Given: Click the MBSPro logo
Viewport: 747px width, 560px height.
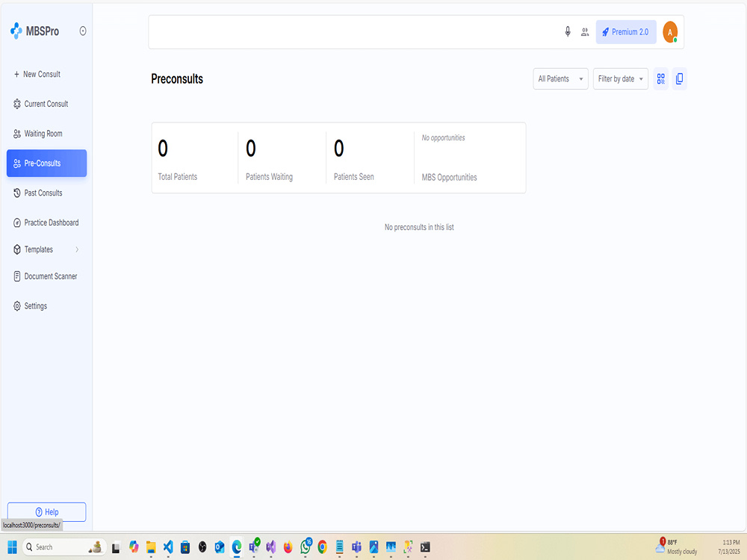Looking at the screenshot, I should coord(34,31).
